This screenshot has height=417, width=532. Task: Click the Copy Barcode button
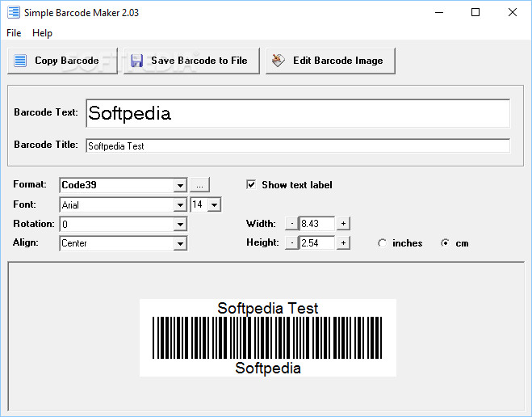point(62,61)
